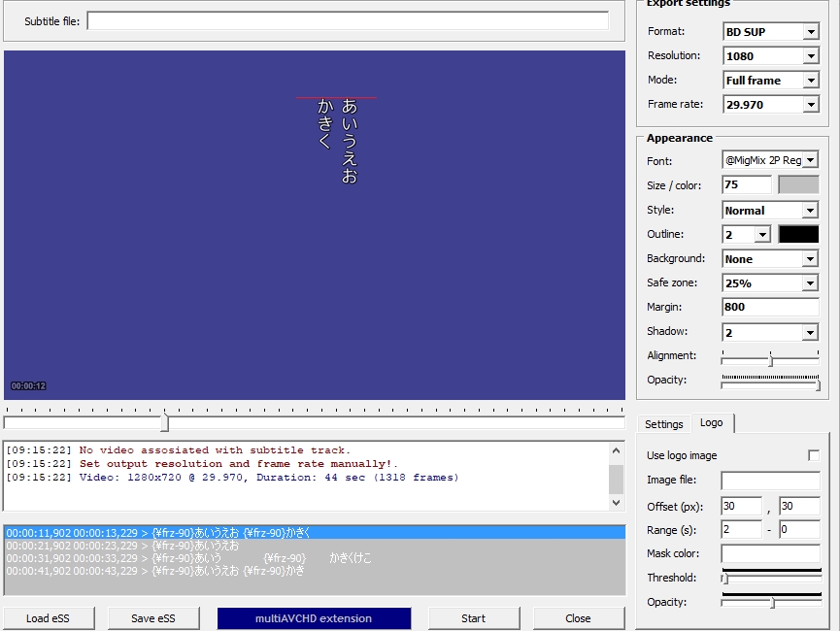Click the Subtitle file input field
840x631 pixels.
(x=348, y=21)
